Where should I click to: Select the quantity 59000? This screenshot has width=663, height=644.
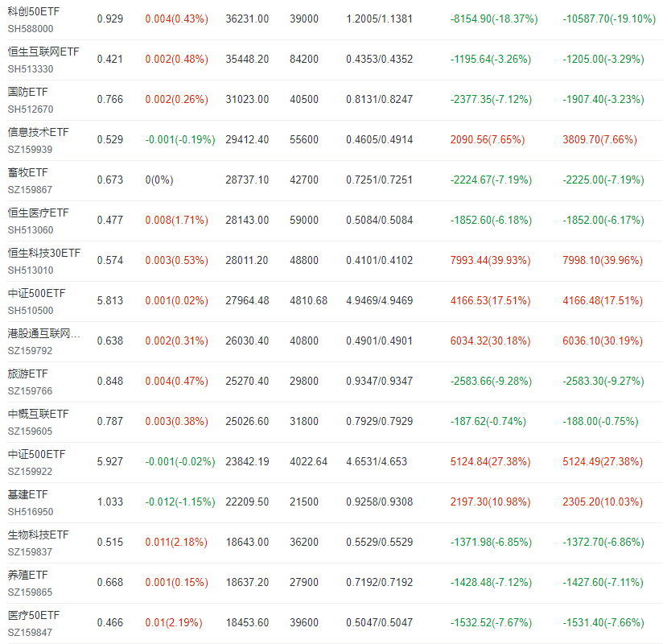(304, 220)
